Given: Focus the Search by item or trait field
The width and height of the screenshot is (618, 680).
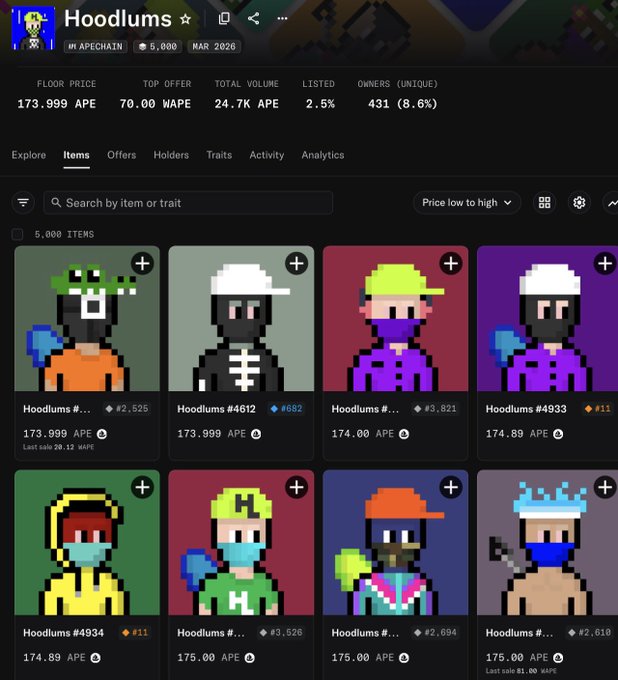Looking at the screenshot, I should (x=188, y=203).
